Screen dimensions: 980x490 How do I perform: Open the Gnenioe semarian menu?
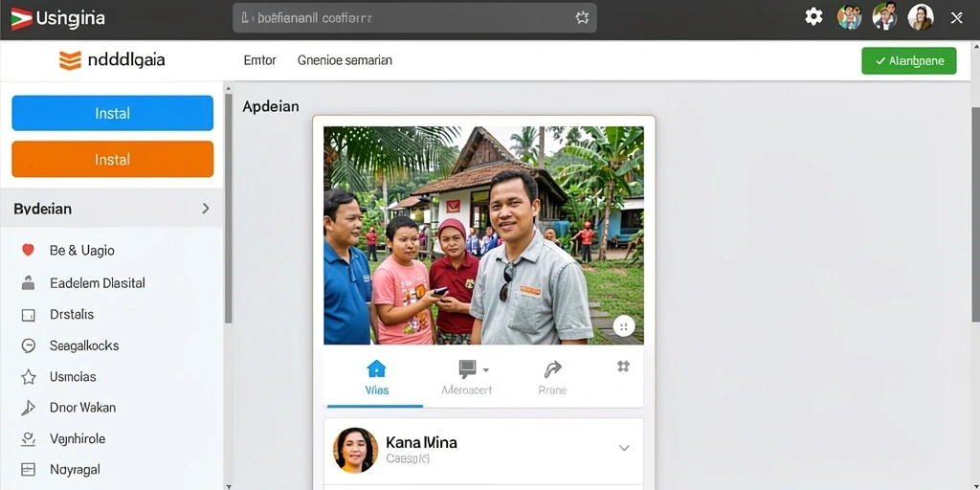click(345, 60)
